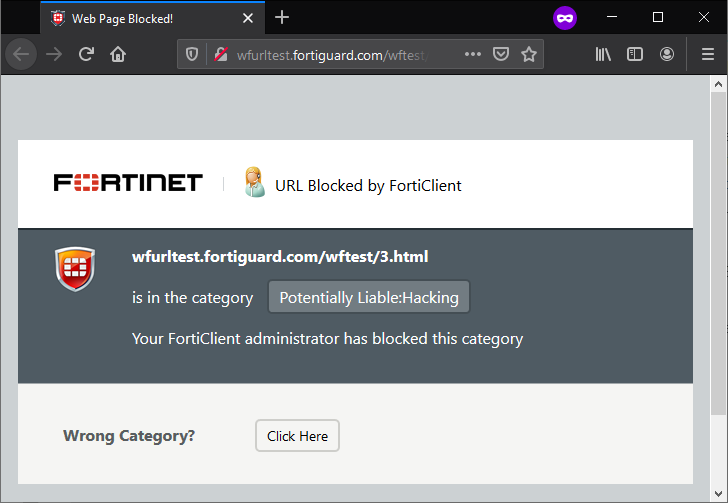The width and height of the screenshot is (728, 503).
Task: Toggle the sidebar view
Action: coord(635,54)
